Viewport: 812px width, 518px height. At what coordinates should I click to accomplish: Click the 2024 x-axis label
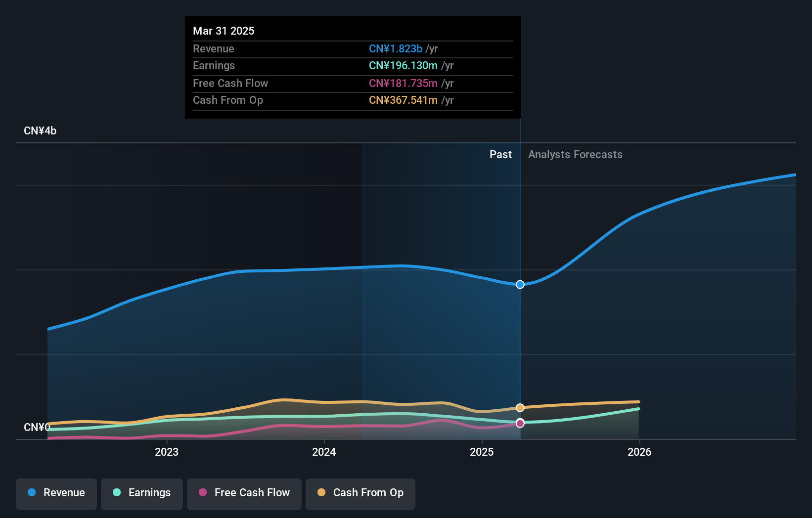324,452
